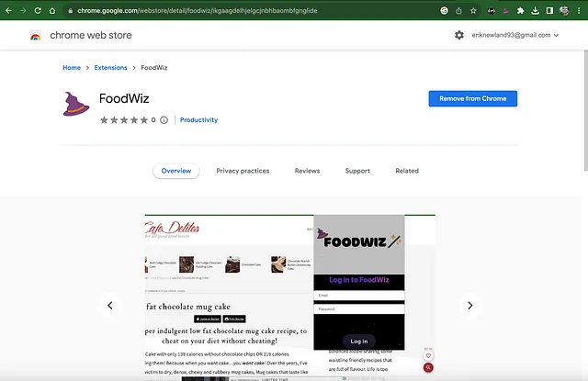
Task: Open the Support tab
Action: [357, 171]
